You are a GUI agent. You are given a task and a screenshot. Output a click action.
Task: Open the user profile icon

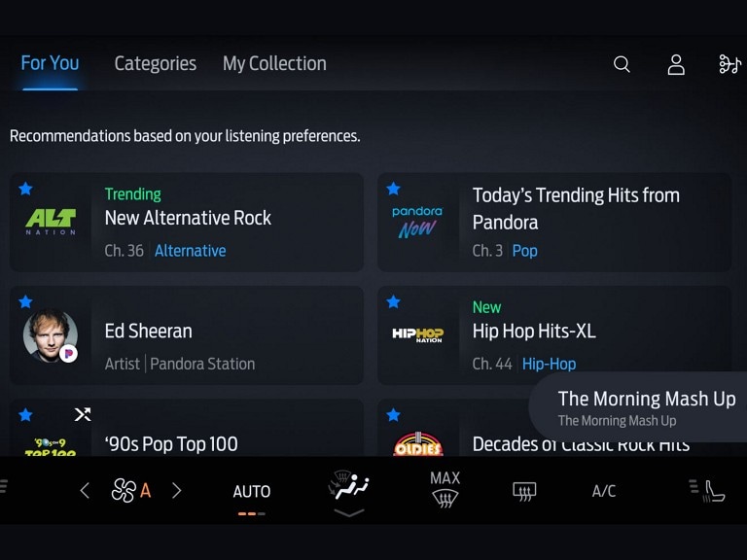676,64
